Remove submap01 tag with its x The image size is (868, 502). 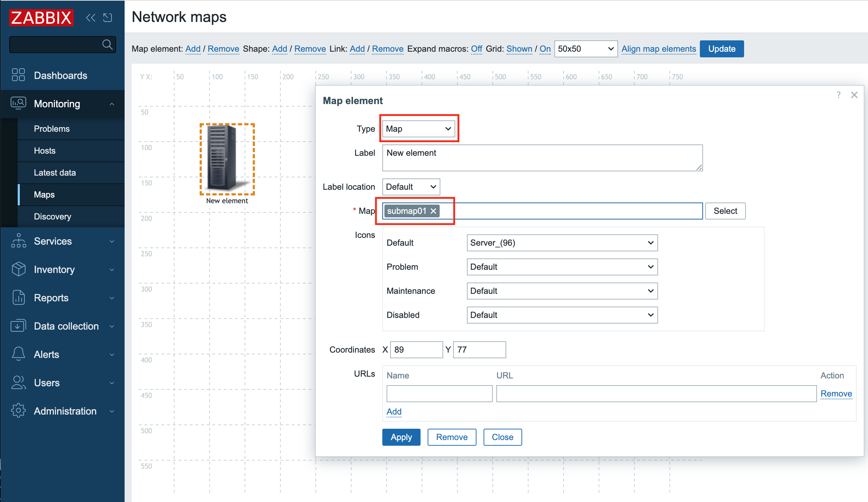coord(433,211)
